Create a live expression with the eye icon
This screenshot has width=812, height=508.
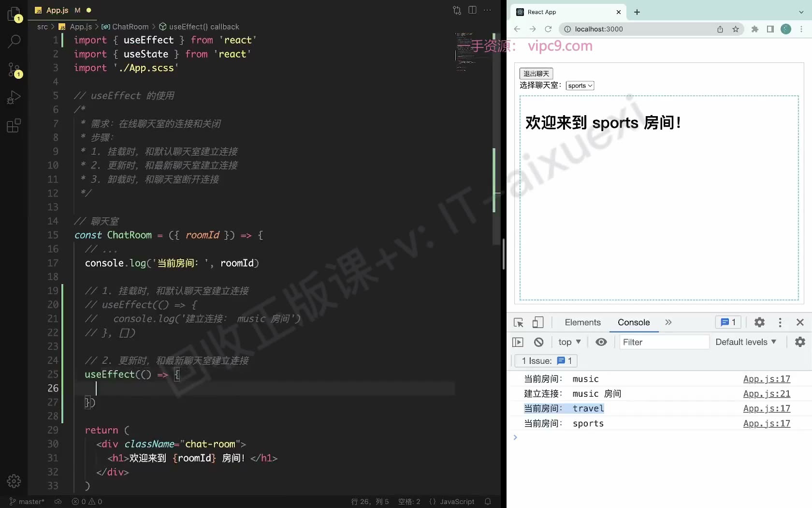pyautogui.click(x=601, y=342)
